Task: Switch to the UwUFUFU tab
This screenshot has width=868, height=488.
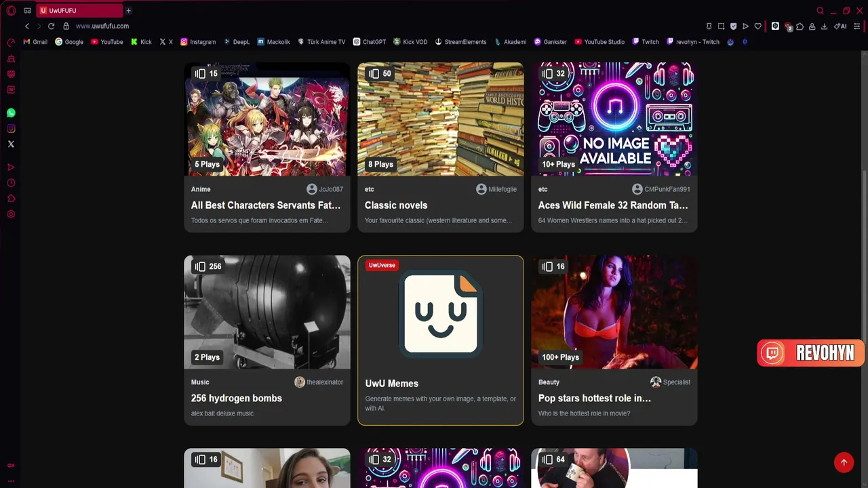Action: tap(80, 10)
